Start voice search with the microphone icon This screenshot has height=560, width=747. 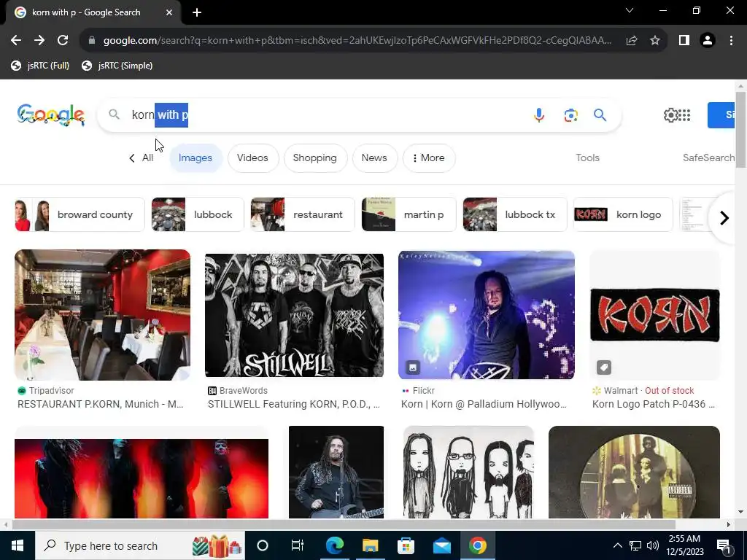(x=539, y=114)
